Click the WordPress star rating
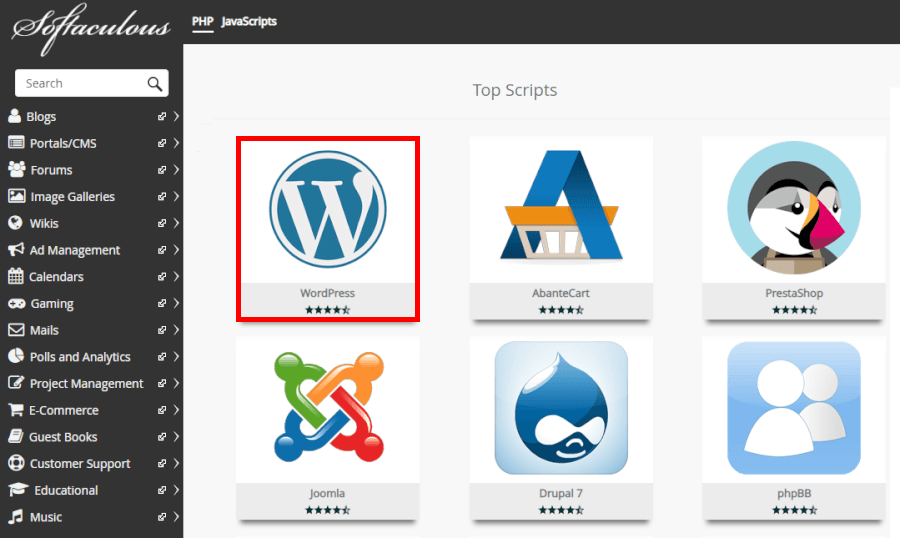Image resolution: width=900 pixels, height=538 pixels. pyautogui.click(x=328, y=310)
